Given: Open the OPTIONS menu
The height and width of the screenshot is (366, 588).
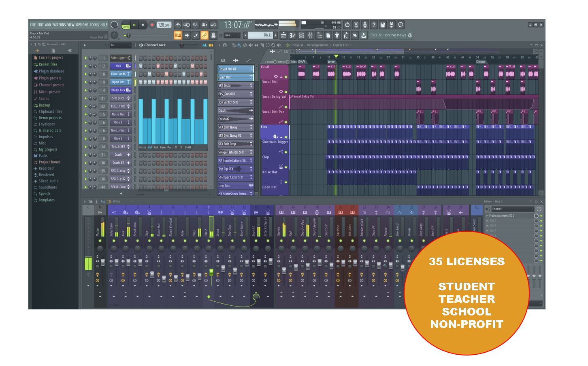Looking at the screenshot, I should [x=82, y=25].
